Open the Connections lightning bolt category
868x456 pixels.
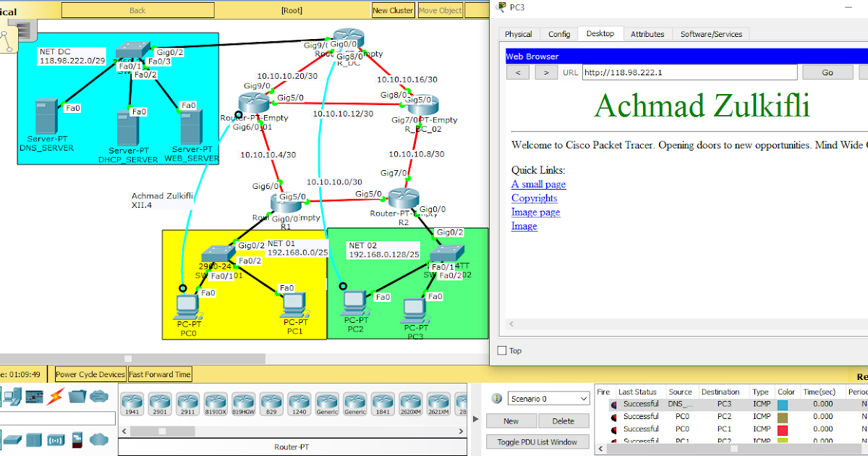tap(54, 396)
